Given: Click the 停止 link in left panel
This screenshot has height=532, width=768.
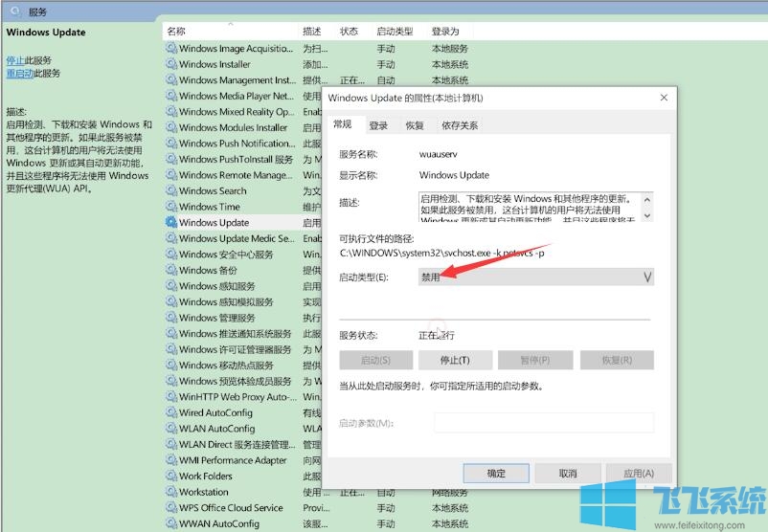Looking at the screenshot, I should coord(15,60).
